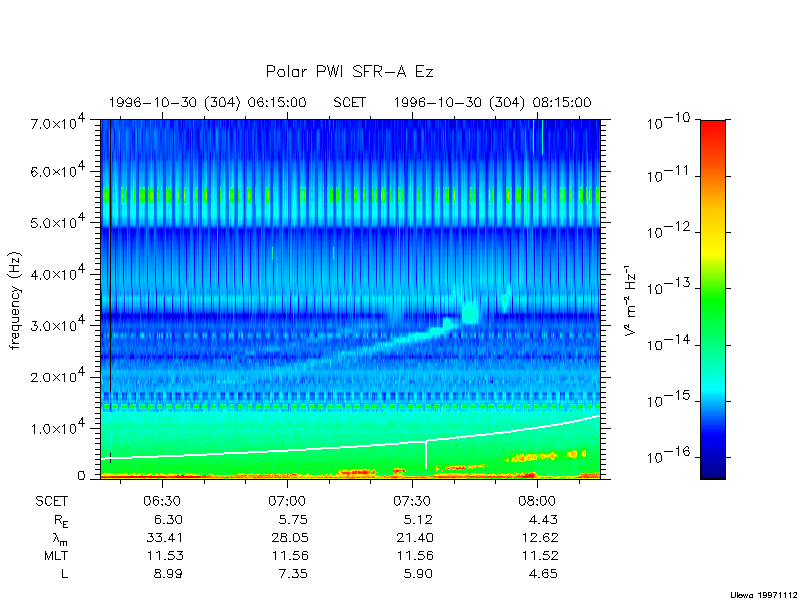This screenshot has height=600, width=800.
Task: Click the start timestamp 1996-10-30 06:15:00
Action: pos(208,103)
